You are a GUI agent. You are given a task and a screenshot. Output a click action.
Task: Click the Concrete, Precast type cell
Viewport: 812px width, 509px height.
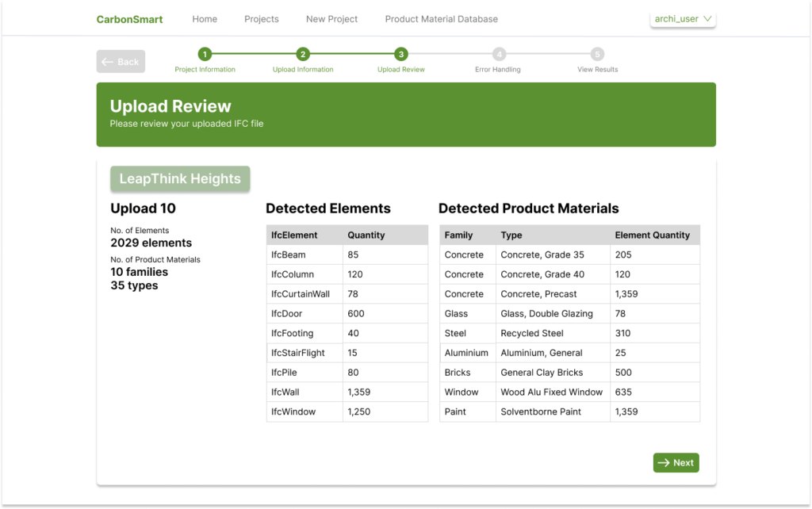[x=539, y=293]
